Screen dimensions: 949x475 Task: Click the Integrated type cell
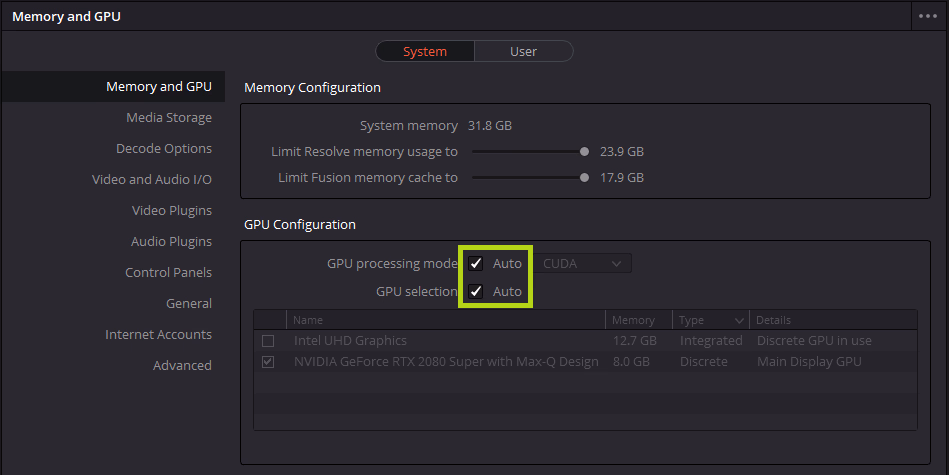coord(711,341)
